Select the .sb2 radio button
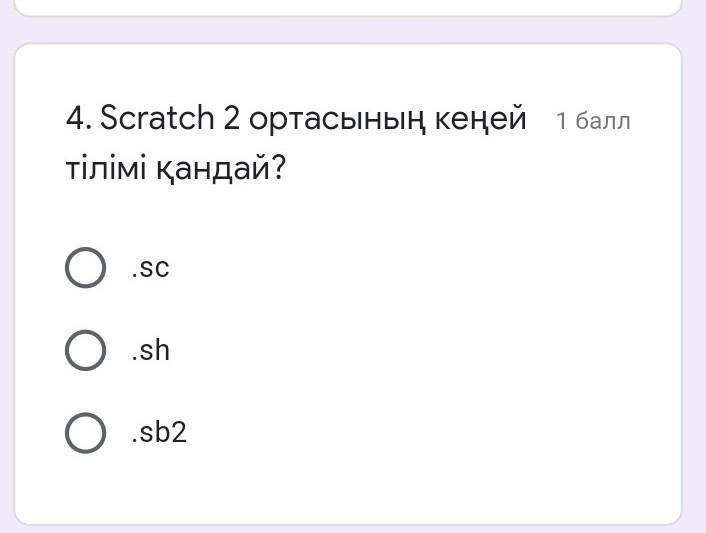 (x=85, y=433)
